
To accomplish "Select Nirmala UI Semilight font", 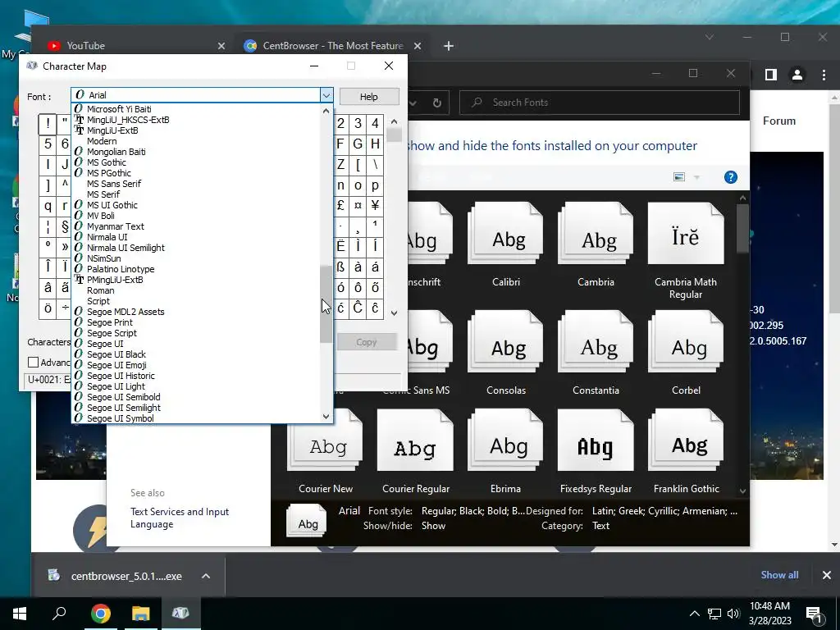I will pos(126,248).
